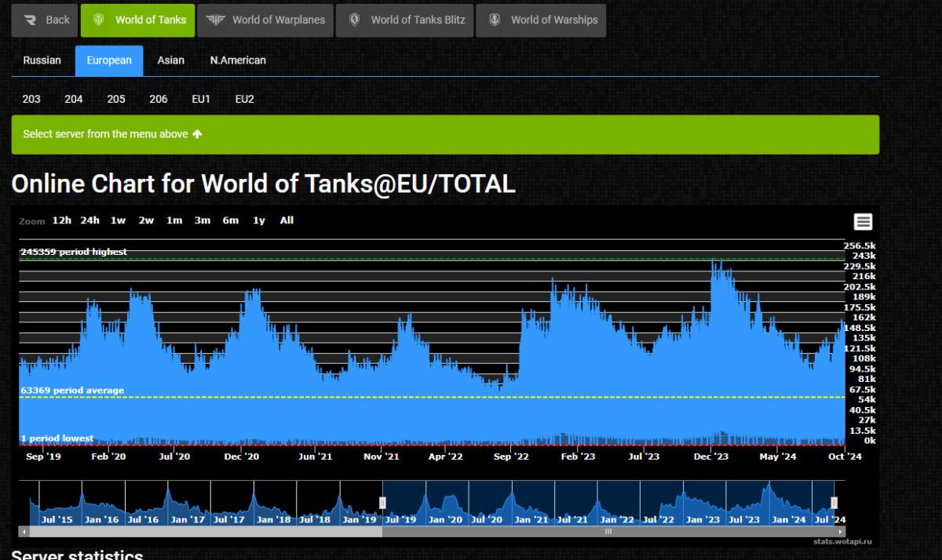Click the Back button with logo

click(x=45, y=20)
